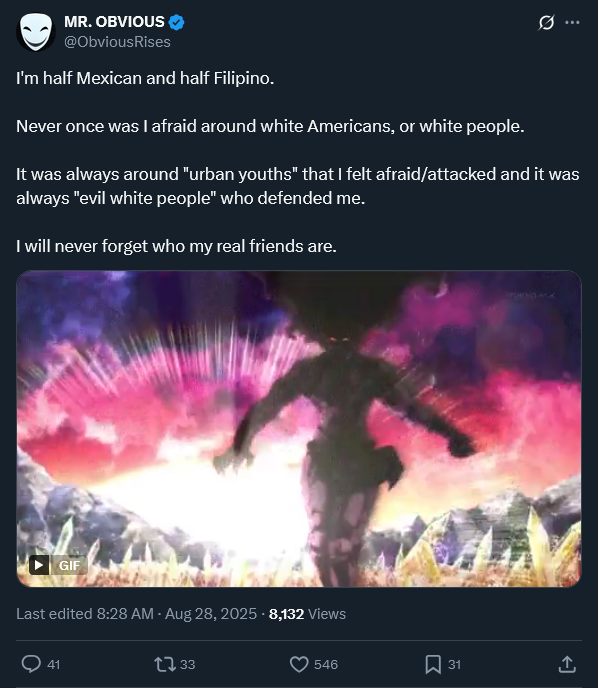Open the three-dot more options menu
598x688 pixels.
point(572,22)
